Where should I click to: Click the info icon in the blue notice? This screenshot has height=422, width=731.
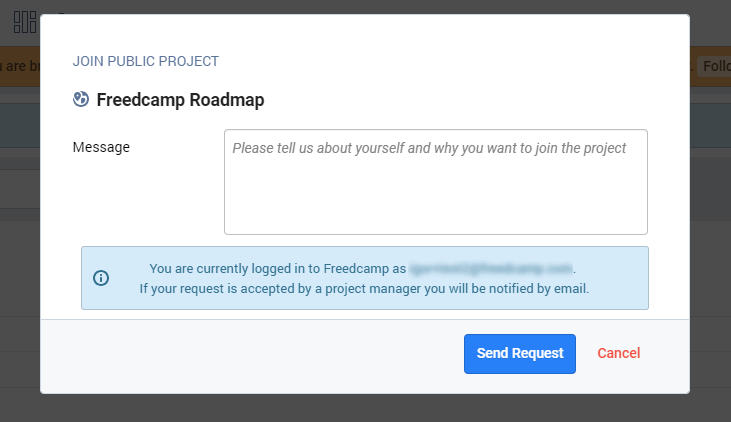coord(101,278)
